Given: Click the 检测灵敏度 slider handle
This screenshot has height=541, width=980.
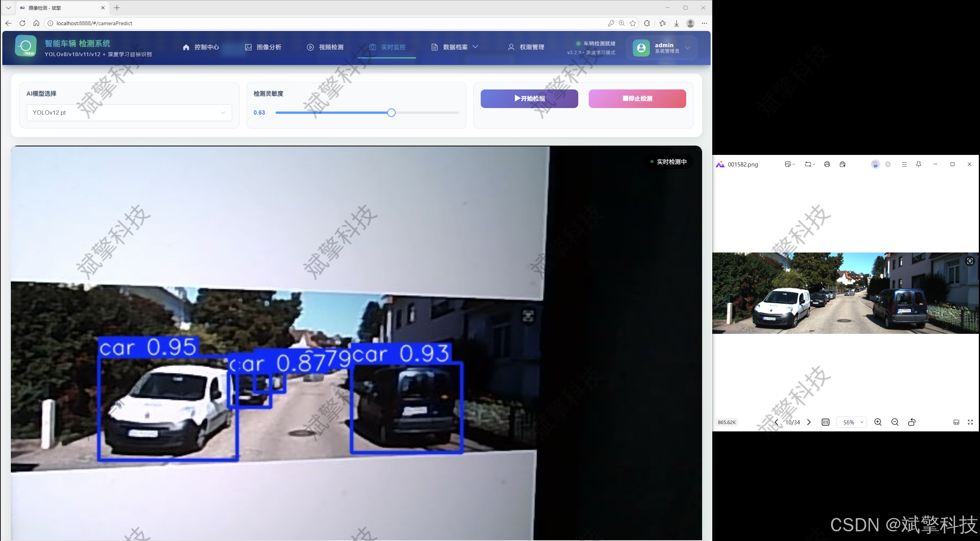Looking at the screenshot, I should [391, 113].
